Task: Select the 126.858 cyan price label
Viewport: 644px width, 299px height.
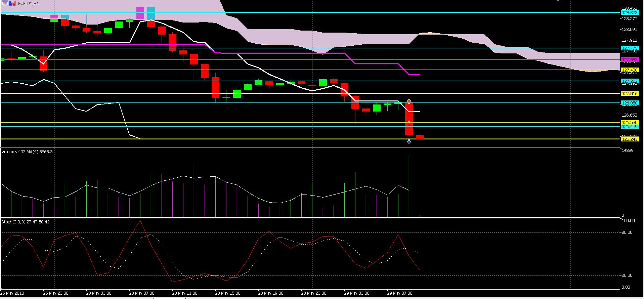Action: pyautogui.click(x=630, y=103)
